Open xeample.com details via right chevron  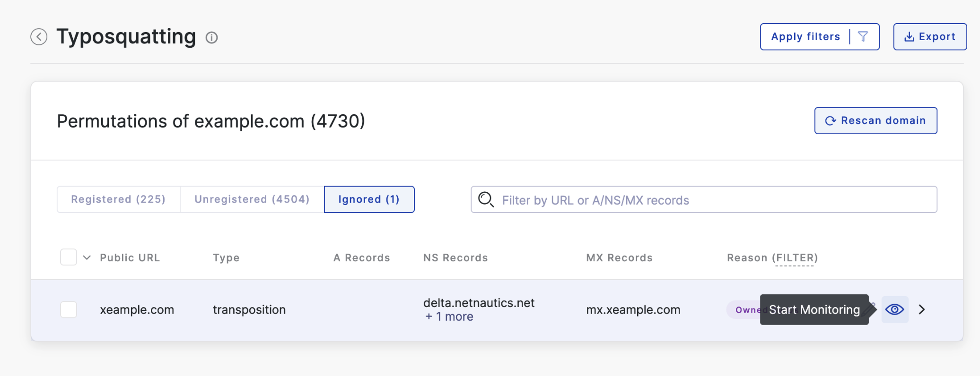[x=921, y=309]
